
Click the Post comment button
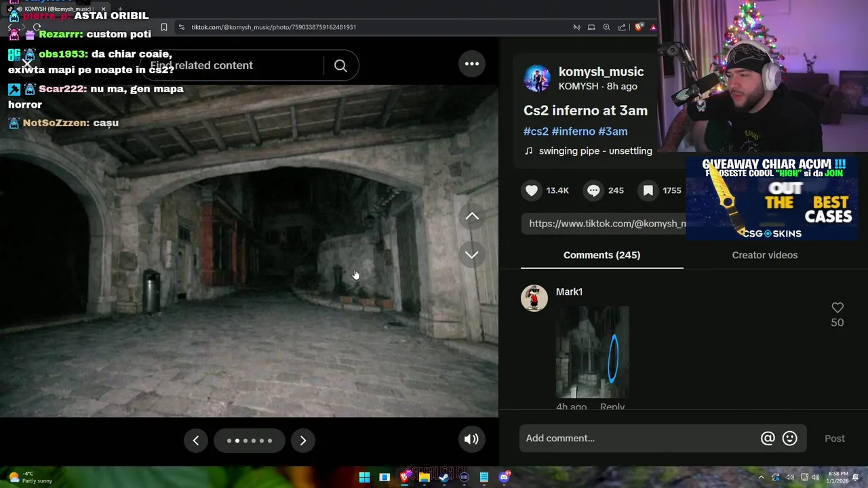coord(834,439)
